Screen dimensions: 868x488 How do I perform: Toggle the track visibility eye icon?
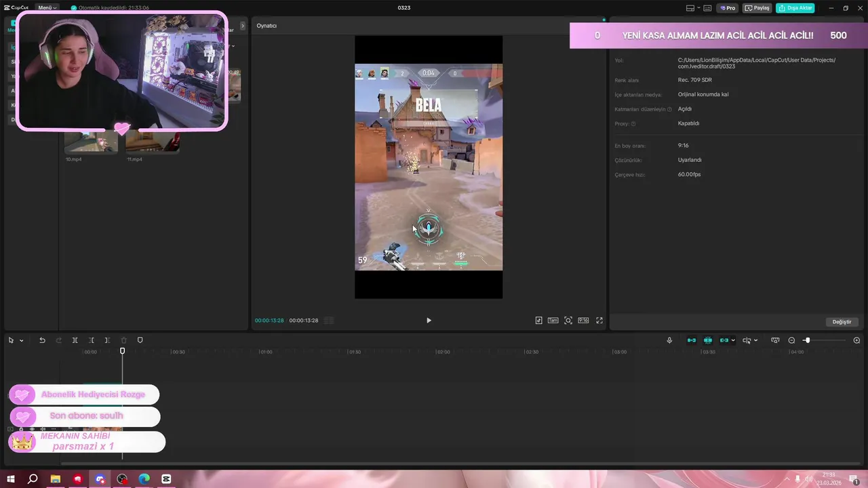click(x=32, y=429)
